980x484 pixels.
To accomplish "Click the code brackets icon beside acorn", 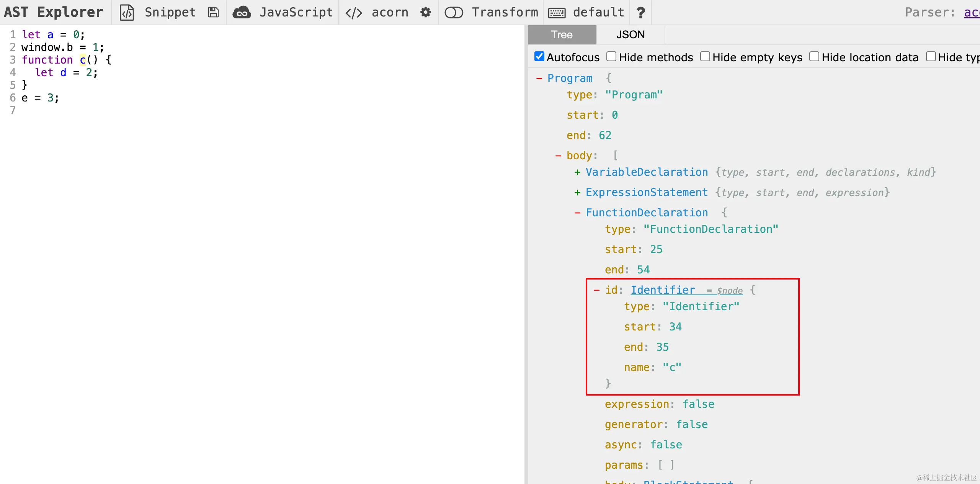I will point(353,13).
